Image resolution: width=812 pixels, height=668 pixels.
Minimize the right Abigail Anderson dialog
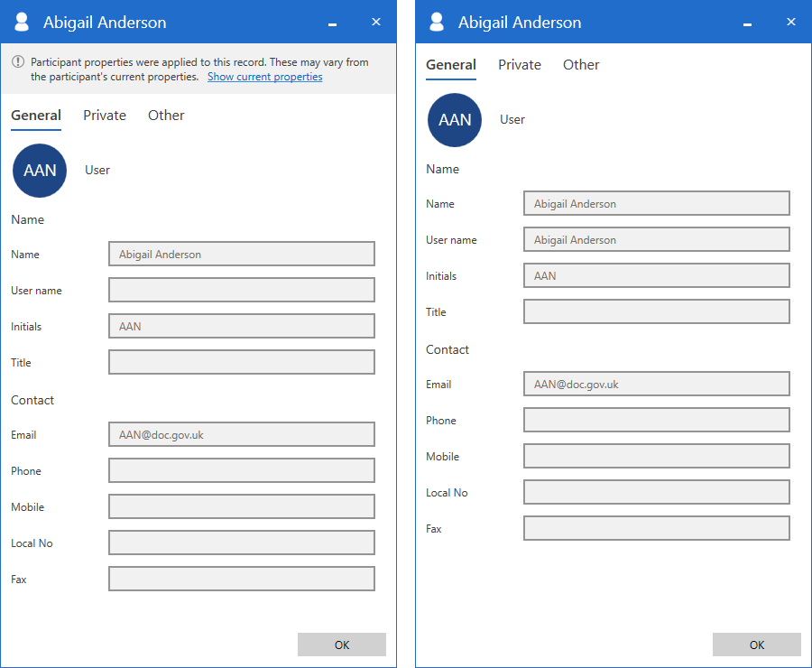coord(748,23)
